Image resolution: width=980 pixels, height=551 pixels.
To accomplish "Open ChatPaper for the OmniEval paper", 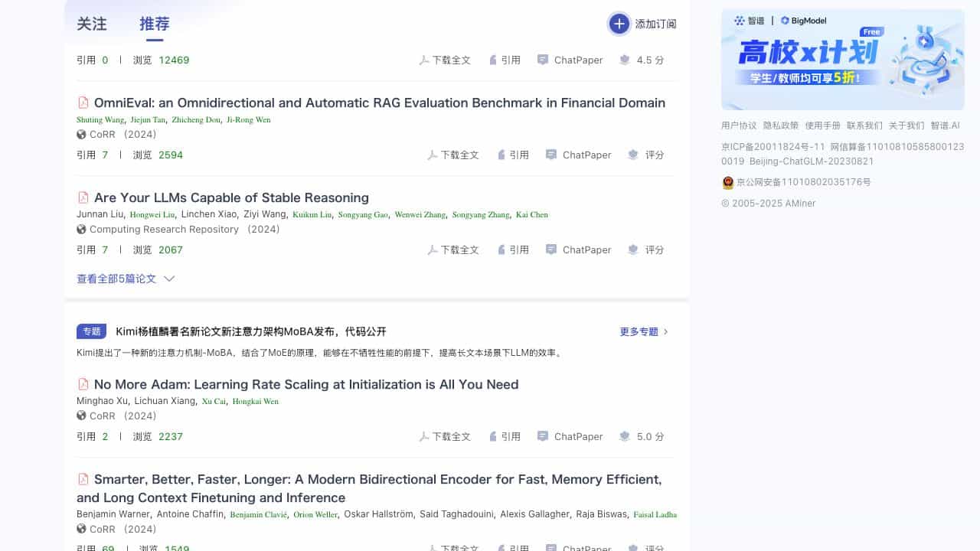I will pyautogui.click(x=579, y=155).
